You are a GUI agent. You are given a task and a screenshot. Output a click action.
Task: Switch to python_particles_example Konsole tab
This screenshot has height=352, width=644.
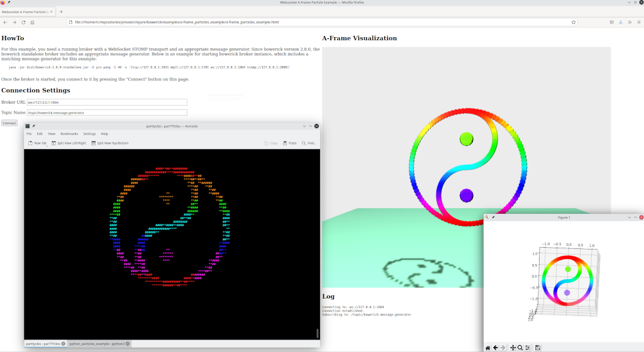[97, 344]
